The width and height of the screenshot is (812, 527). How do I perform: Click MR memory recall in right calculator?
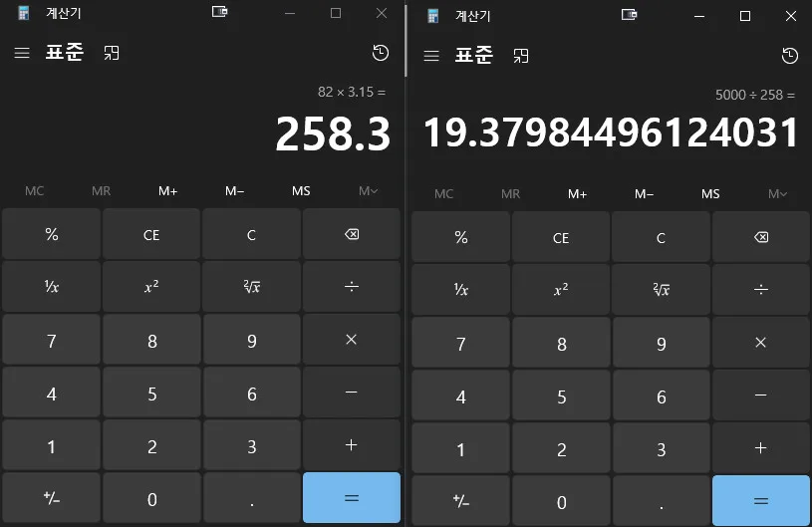[x=510, y=194]
